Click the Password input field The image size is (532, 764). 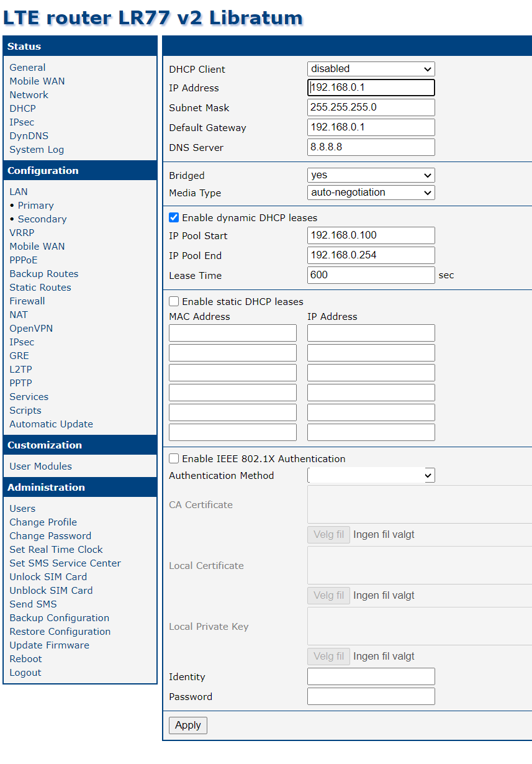click(x=371, y=696)
